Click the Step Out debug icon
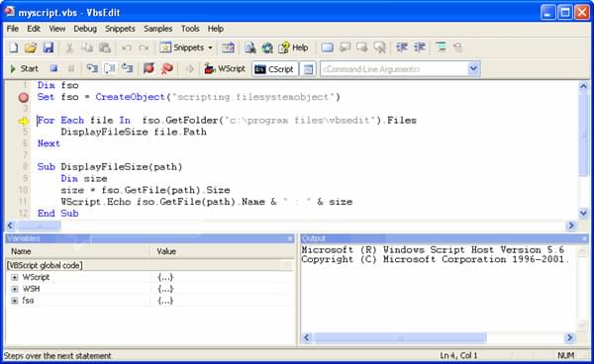Image resolution: width=594 pixels, height=364 pixels. (x=128, y=68)
